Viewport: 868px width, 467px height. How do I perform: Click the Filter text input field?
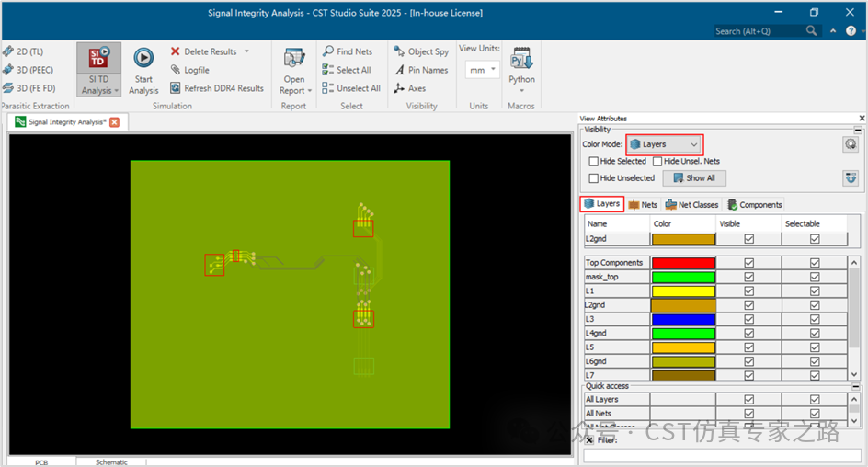723,455
